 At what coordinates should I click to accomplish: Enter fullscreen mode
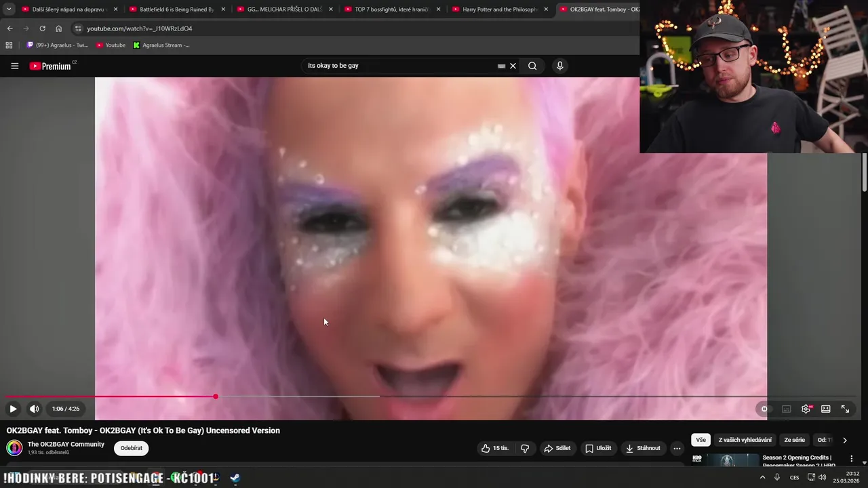click(846, 409)
